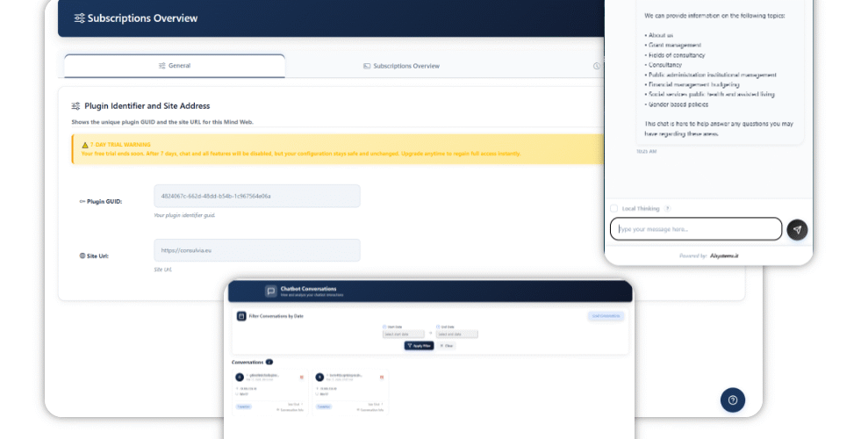
Task: Open the End Date picker field
Action: point(457,334)
